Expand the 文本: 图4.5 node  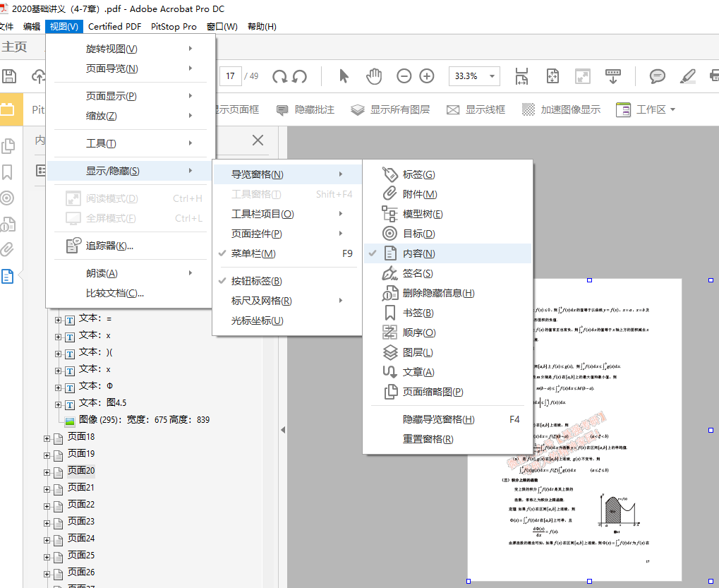tap(59, 404)
